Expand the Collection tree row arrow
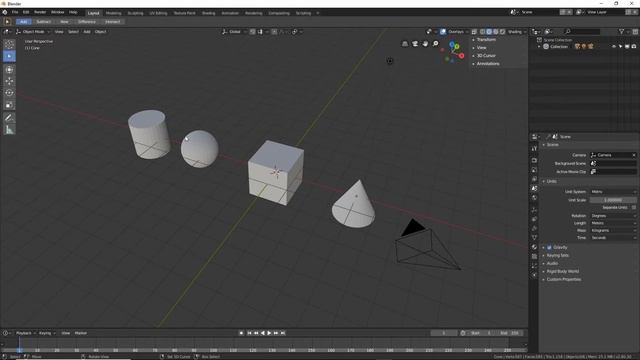 [539, 47]
